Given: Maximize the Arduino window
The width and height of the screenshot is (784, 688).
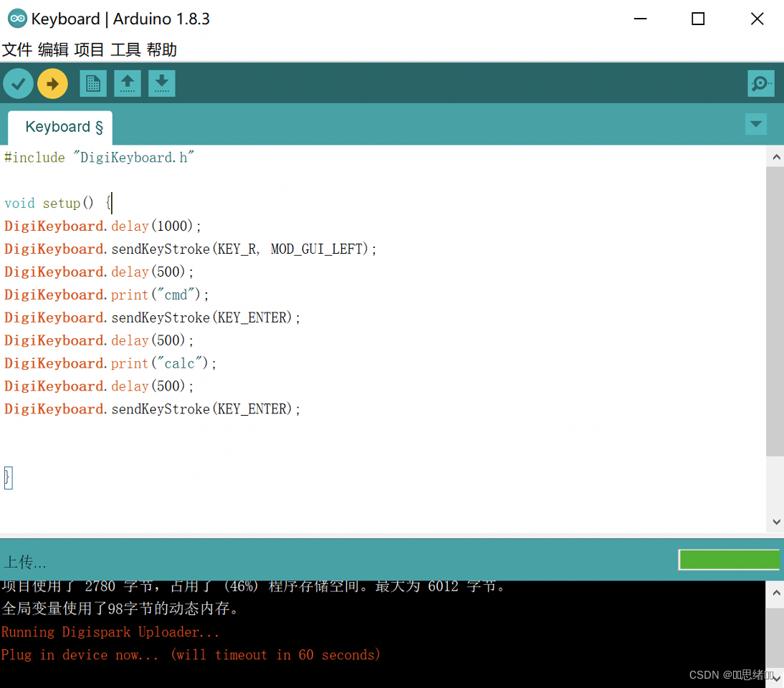Looking at the screenshot, I should (698, 19).
